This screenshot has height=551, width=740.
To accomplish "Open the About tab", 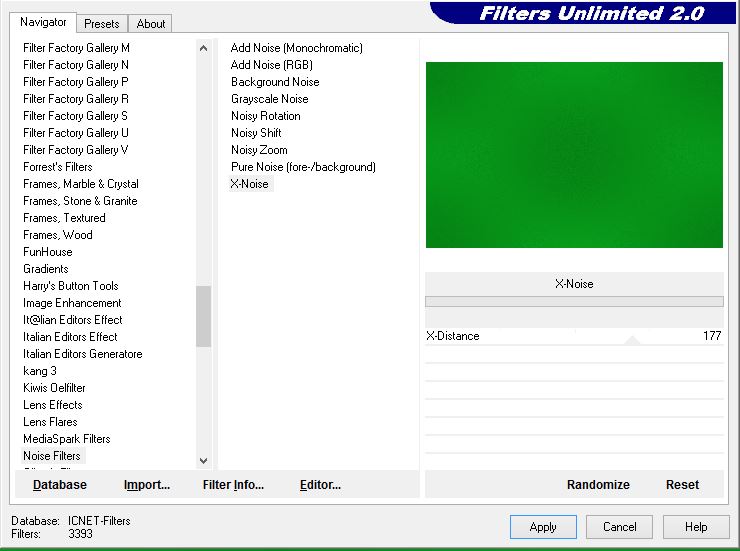I will click(x=151, y=23).
